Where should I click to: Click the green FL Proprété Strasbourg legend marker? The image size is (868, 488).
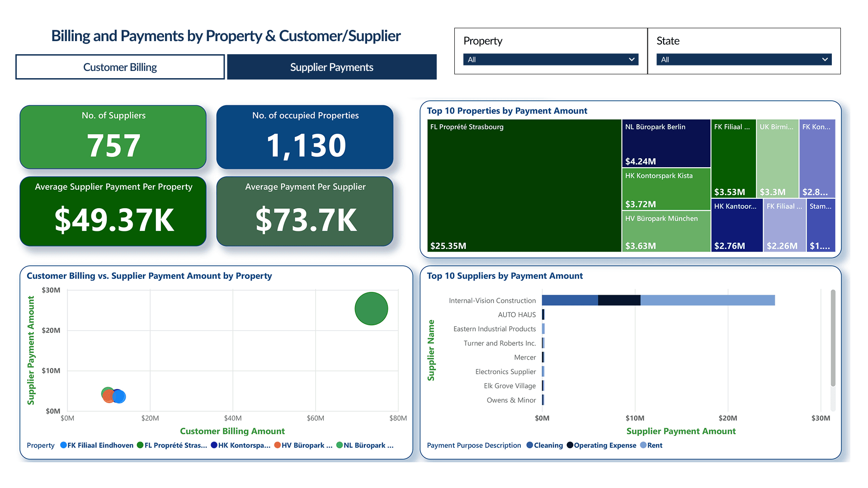click(x=139, y=445)
